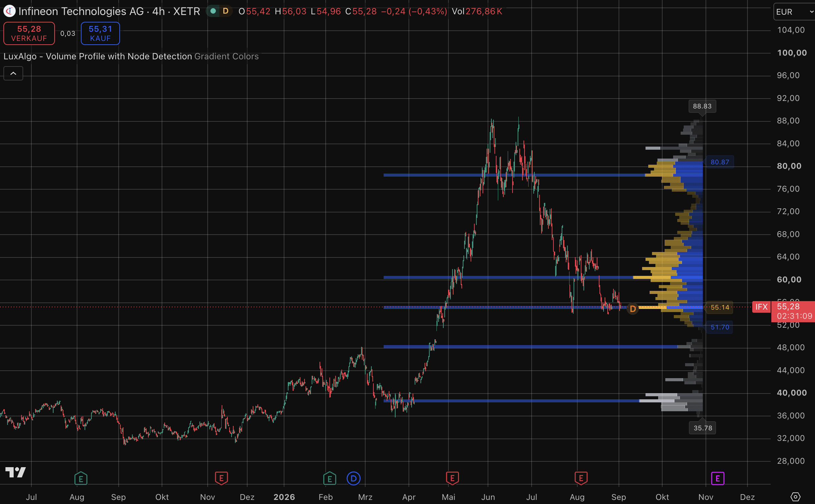Image resolution: width=815 pixels, height=504 pixels.
Task: Click the 88,00 price axis label
Action: pyautogui.click(x=788, y=121)
